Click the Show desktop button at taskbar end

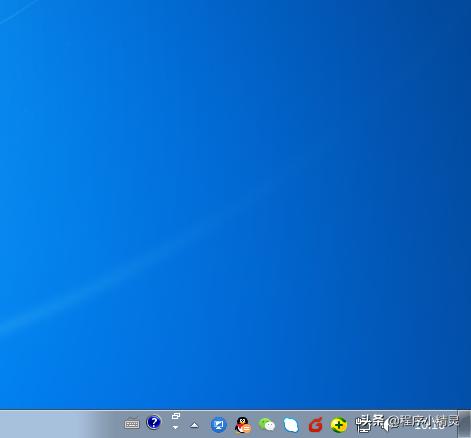pos(464,424)
